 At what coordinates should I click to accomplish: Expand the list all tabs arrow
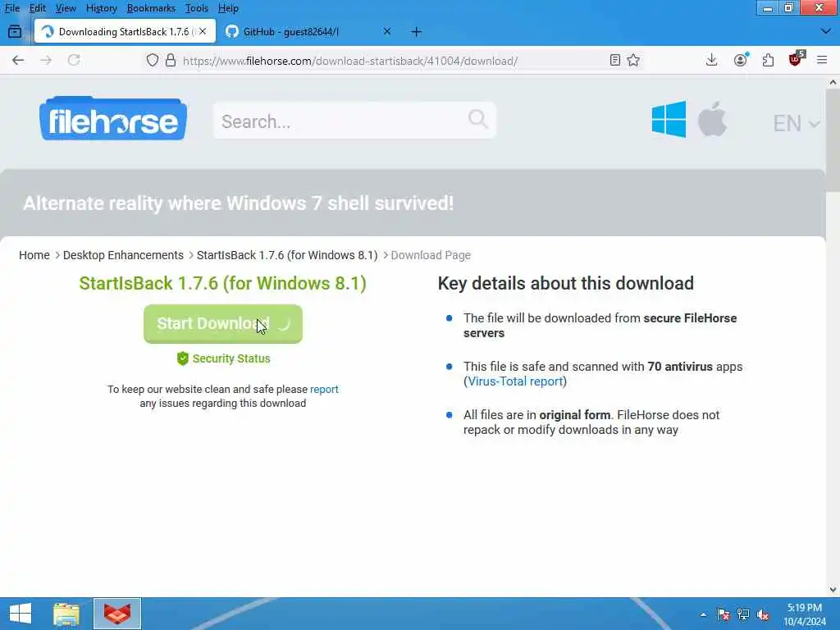point(825,32)
